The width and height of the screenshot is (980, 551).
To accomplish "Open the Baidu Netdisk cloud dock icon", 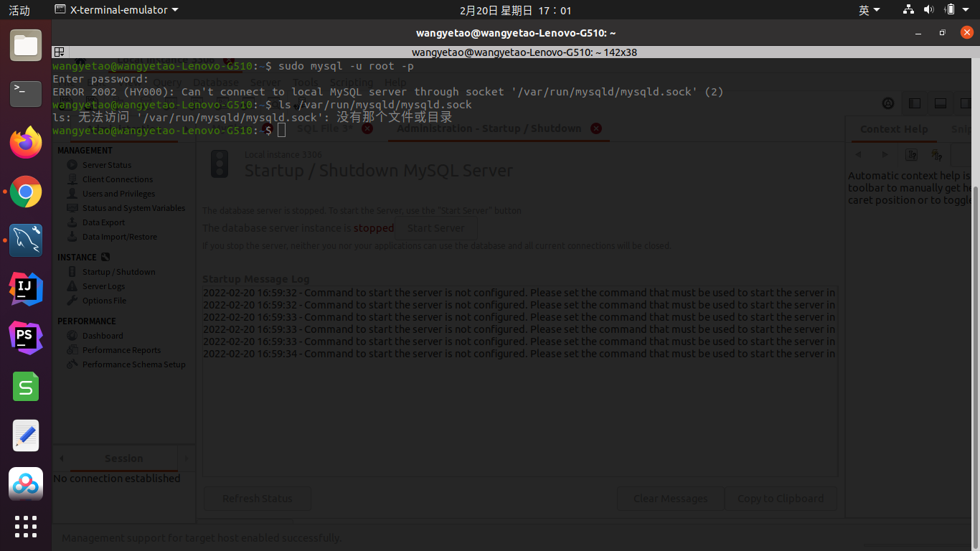I will pyautogui.click(x=26, y=484).
